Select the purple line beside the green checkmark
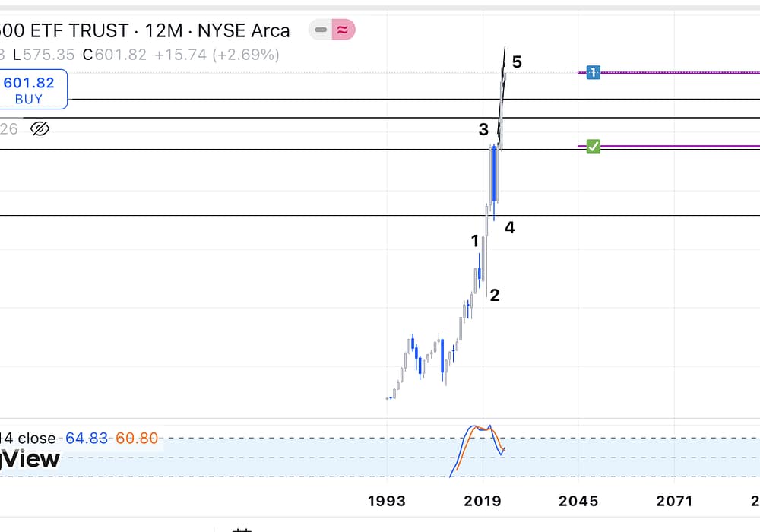Image resolution: width=760 pixels, height=532 pixels. click(x=684, y=146)
